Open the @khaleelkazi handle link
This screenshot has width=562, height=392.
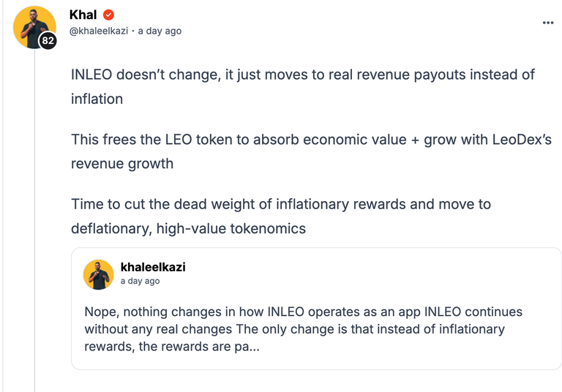(99, 31)
